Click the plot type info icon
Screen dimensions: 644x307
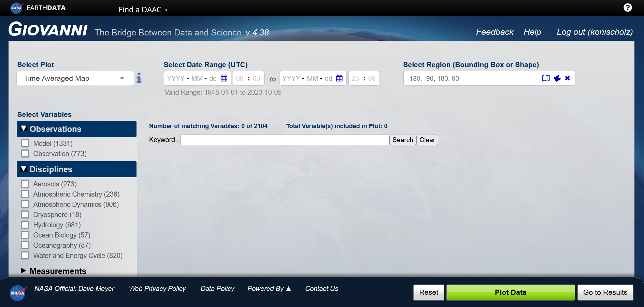click(x=139, y=78)
